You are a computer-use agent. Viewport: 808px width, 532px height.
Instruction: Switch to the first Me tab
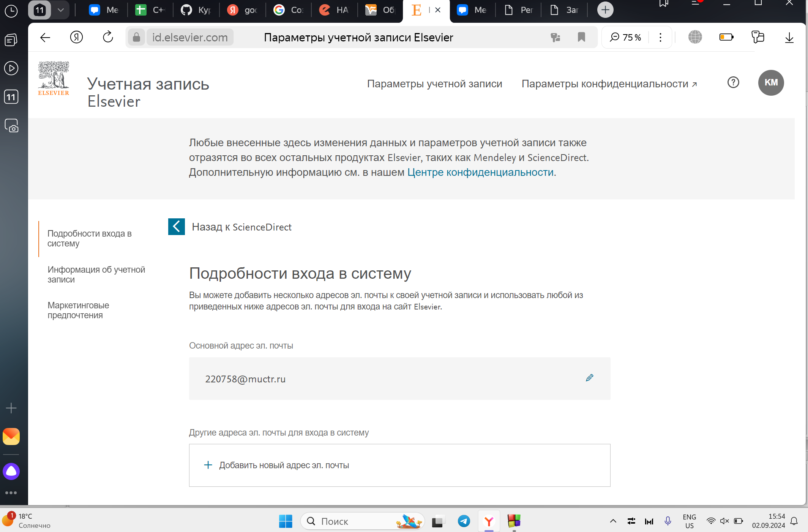[104, 10]
